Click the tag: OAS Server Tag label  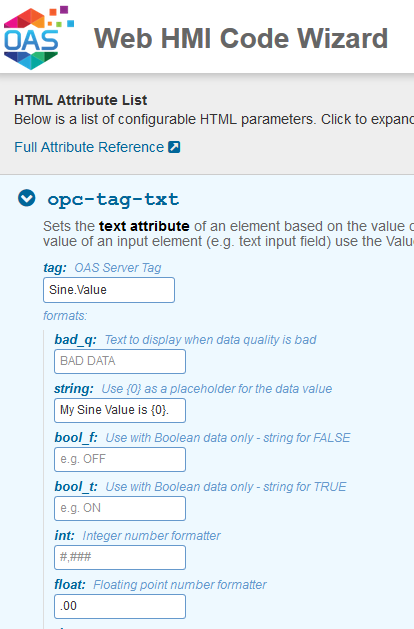point(102,268)
